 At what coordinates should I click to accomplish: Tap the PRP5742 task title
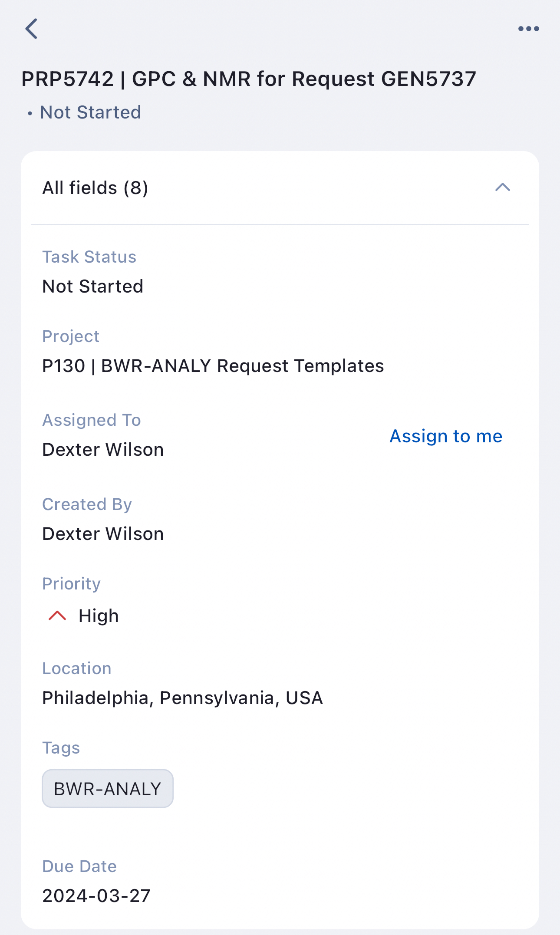point(249,79)
